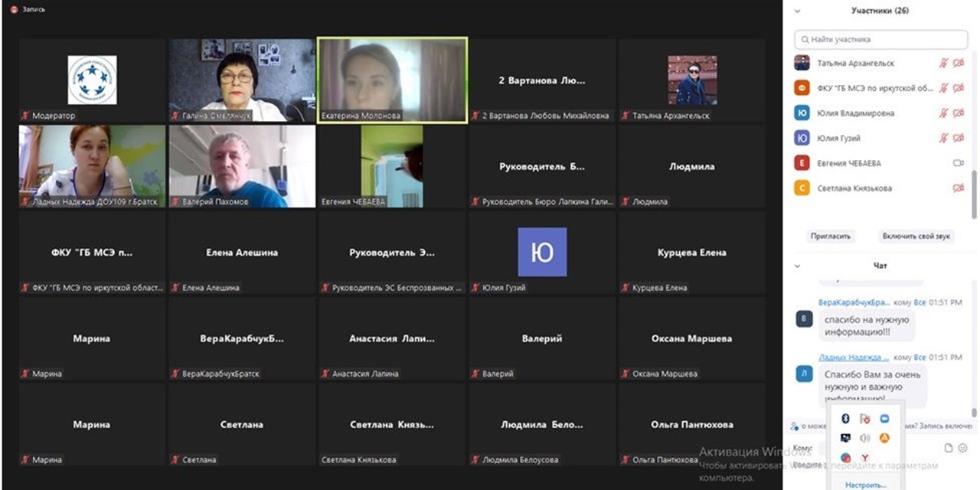Click the red recording indicator icon
The image size is (980, 490).
tap(14, 9)
